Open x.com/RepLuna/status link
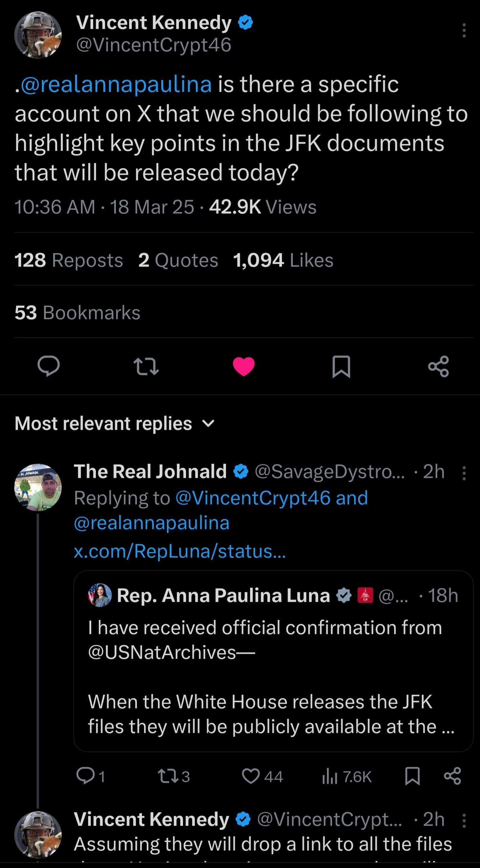Image resolution: width=480 pixels, height=868 pixels. 180,551
